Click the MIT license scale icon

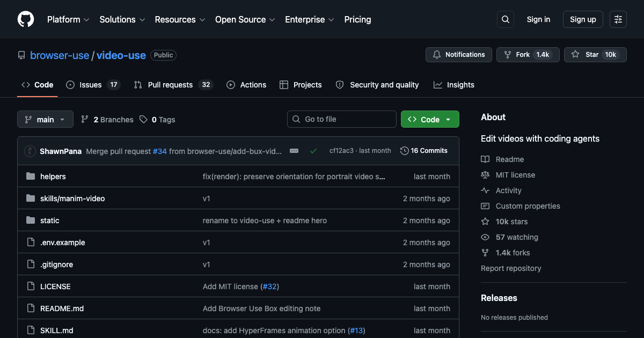(485, 175)
